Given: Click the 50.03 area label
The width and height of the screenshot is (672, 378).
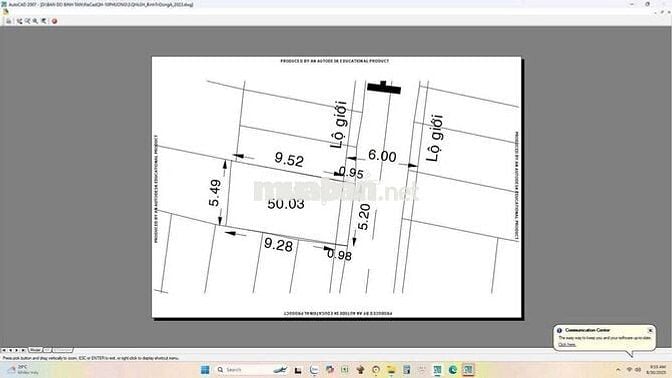Looking at the screenshot, I should pyautogui.click(x=286, y=204).
